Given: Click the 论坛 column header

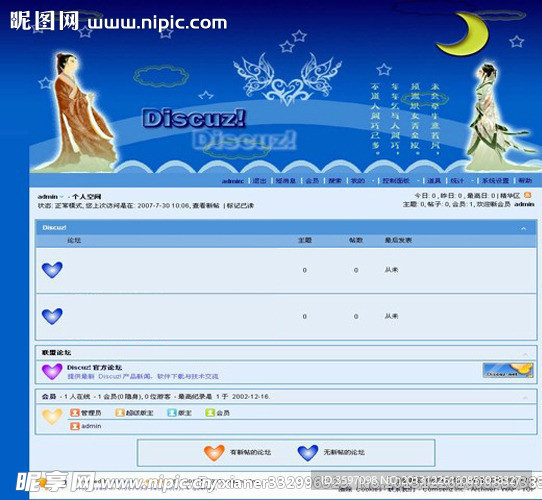Looking at the screenshot, I should click(74, 240).
